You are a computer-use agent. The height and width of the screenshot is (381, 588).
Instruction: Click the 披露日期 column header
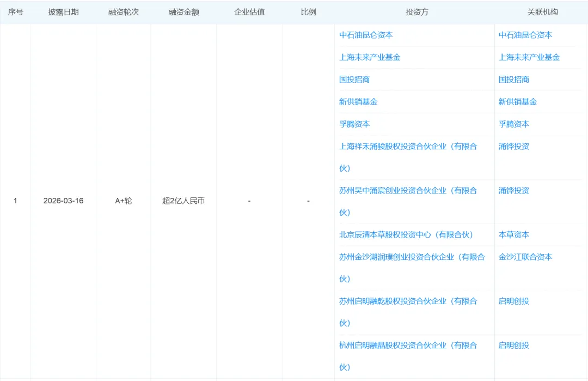[x=63, y=12]
